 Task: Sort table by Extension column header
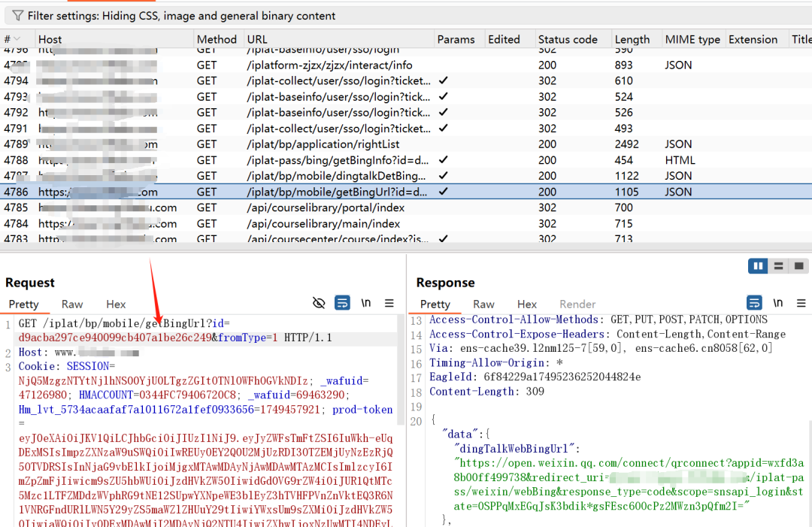pyautogui.click(x=753, y=39)
